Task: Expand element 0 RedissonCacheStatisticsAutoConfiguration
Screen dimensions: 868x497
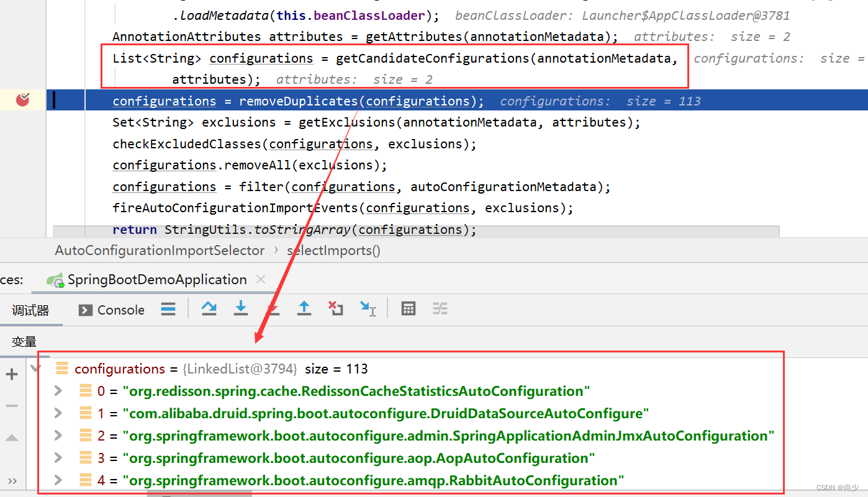Action: tap(58, 391)
